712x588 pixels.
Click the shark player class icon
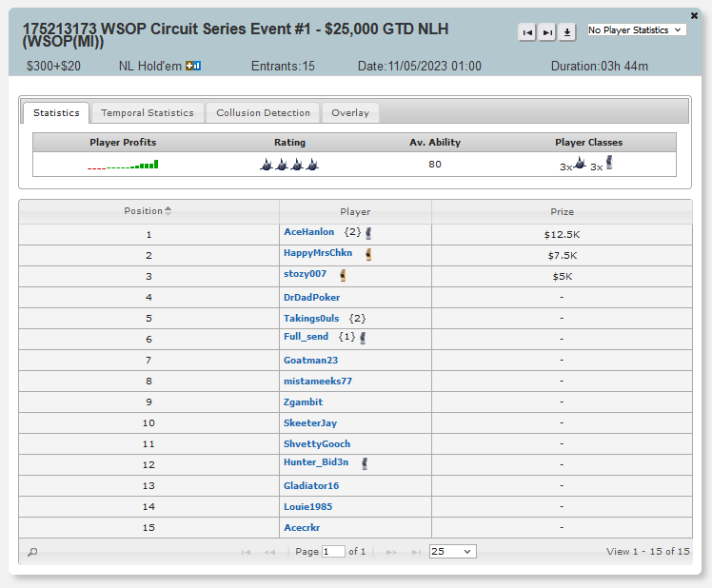580,163
